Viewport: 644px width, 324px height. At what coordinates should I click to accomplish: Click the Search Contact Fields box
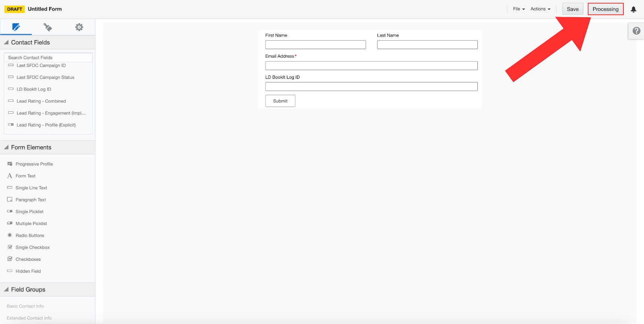point(48,57)
